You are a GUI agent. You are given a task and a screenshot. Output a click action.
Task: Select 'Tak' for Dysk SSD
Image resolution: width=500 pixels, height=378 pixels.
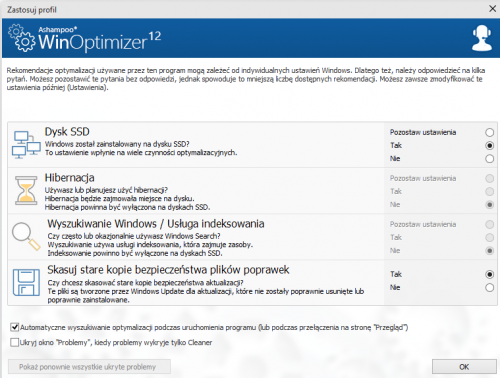[x=489, y=145]
